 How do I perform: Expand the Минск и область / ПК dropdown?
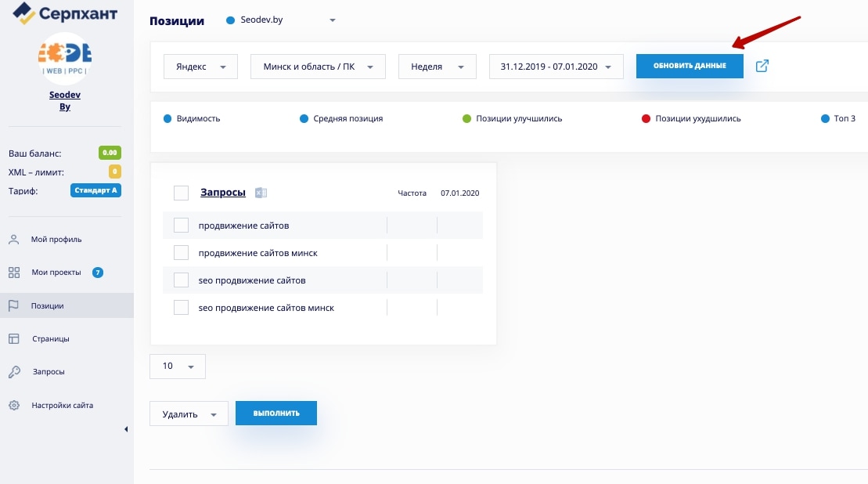point(318,67)
